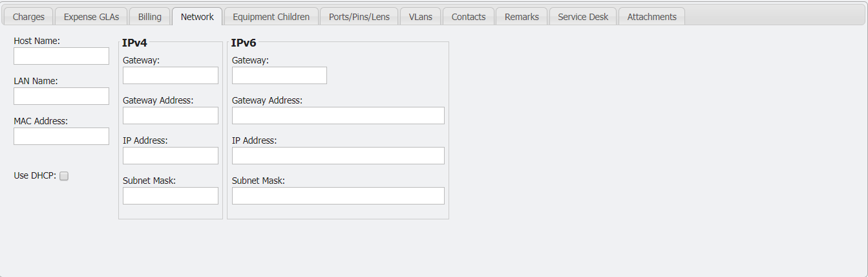Click the IPv4 IP Address field
Viewport: 868px width, 277px height.
click(171, 156)
